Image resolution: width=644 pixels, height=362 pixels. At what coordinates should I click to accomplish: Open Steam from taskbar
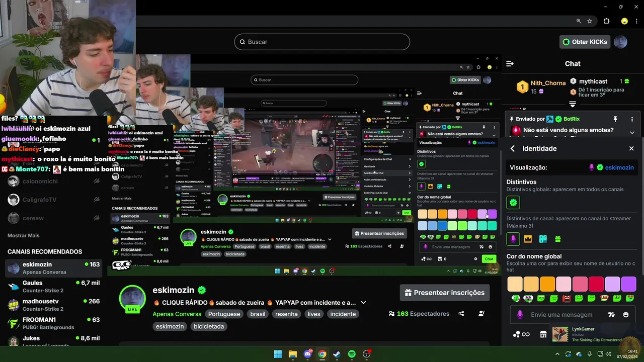coord(337,354)
